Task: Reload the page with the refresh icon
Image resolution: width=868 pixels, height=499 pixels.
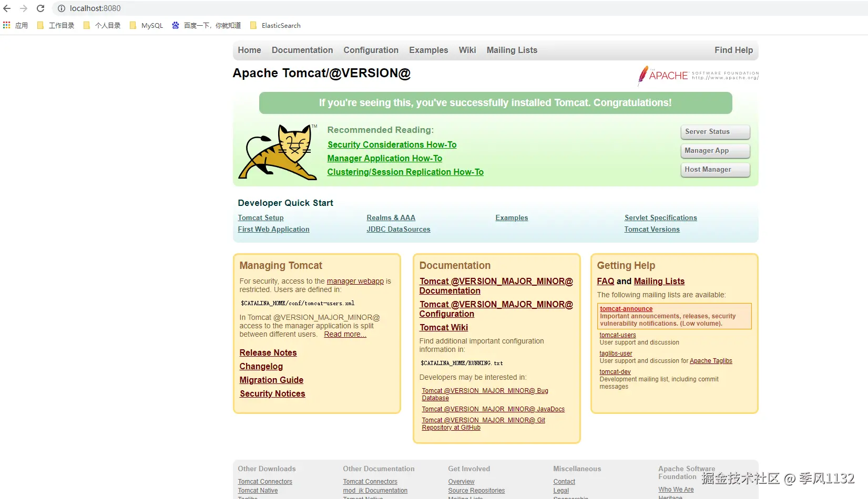Action: (40, 8)
